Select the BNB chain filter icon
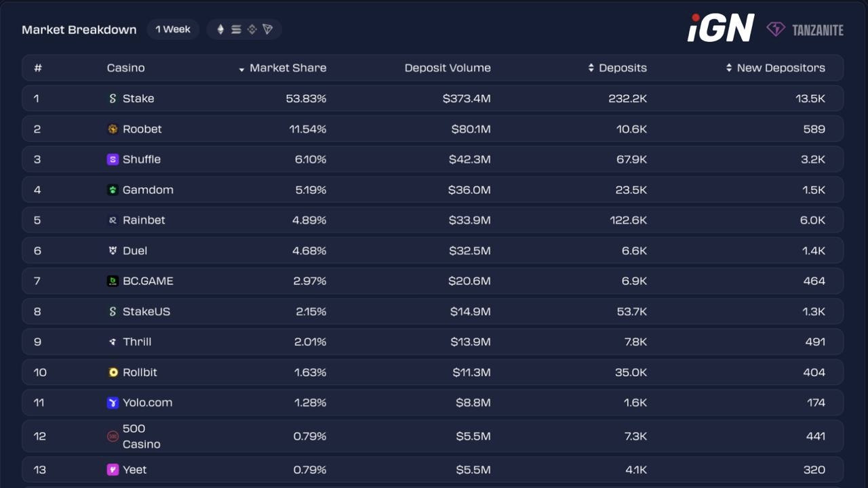Image resolution: width=868 pixels, height=488 pixels. click(252, 29)
